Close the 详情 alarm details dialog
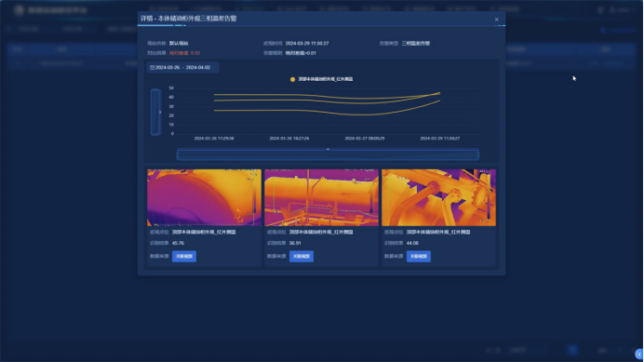The width and height of the screenshot is (644, 362). pyautogui.click(x=497, y=20)
